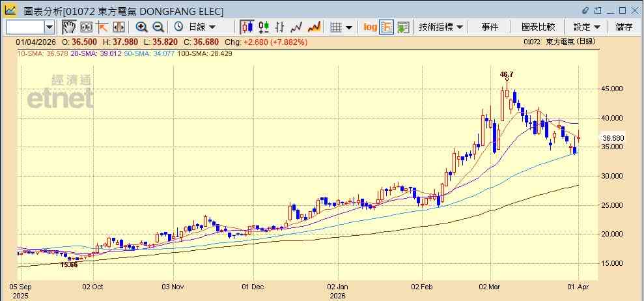Image resolution: width=644 pixels, height=301 pixels.
Task: Click the 05 Sep 2025 date label
Action: click(x=21, y=291)
